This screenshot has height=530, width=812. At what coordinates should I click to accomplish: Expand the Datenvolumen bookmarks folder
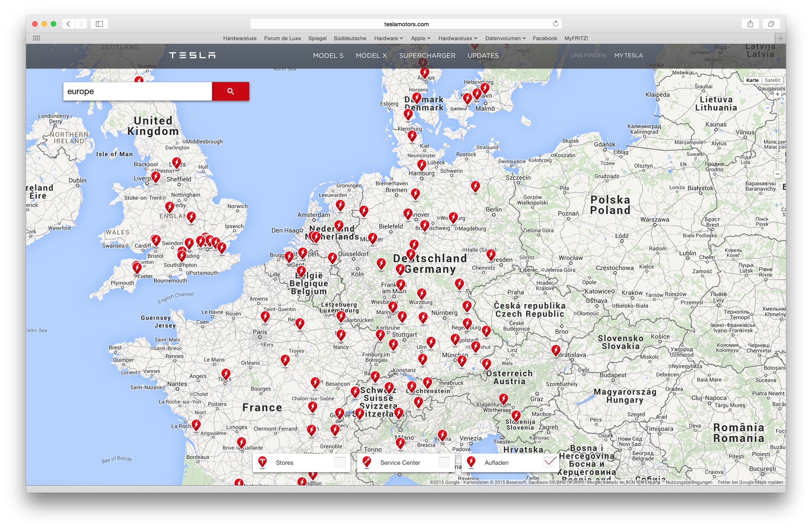click(505, 38)
